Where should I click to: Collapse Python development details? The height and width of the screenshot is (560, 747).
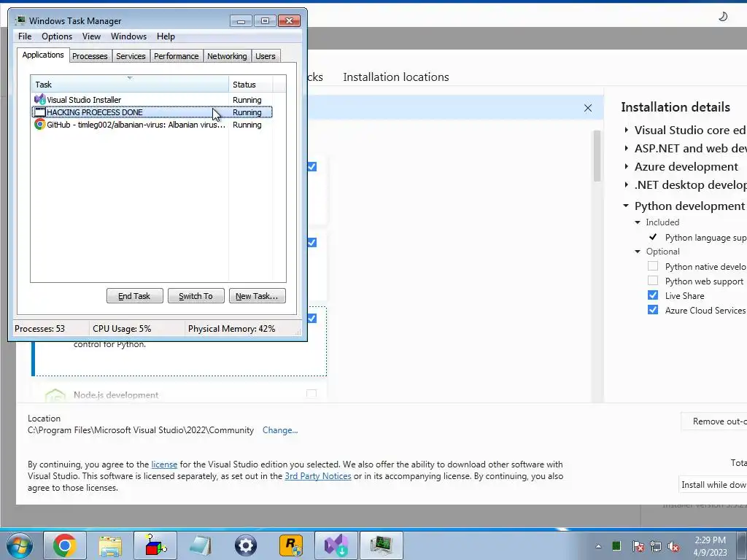click(x=626, y=206)
